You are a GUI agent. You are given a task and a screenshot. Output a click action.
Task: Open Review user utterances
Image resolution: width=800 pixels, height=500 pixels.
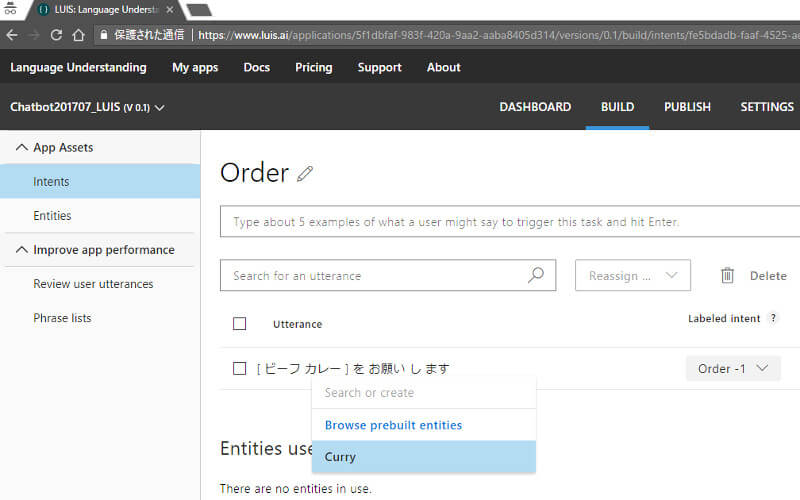tap(93, 284)
